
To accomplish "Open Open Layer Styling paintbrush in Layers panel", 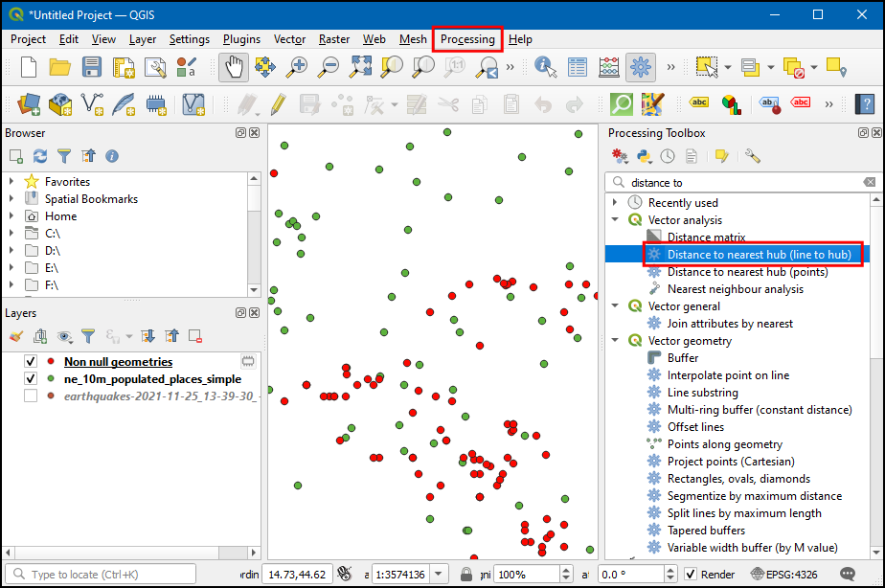I will pyautogui.click(x=15, y=336).
